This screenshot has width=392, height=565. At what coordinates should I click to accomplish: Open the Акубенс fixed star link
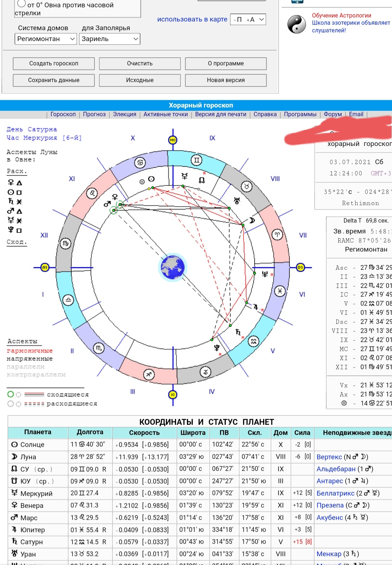pos(330,517)
